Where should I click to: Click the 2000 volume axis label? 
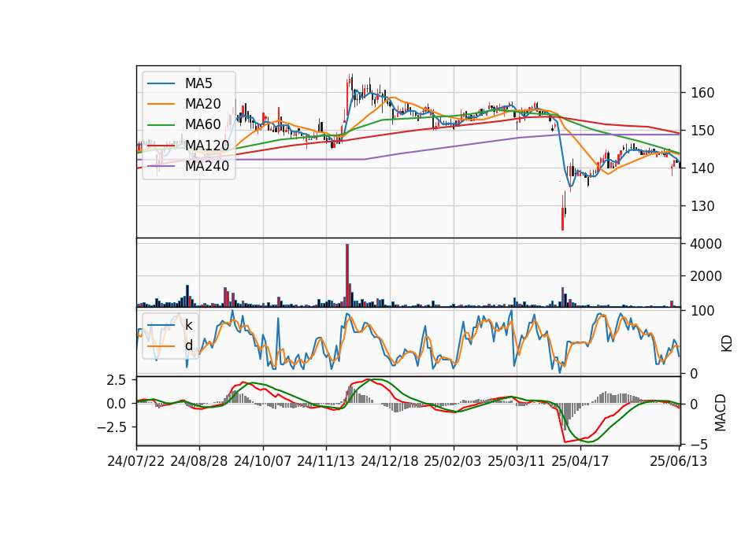pos(706,276)
